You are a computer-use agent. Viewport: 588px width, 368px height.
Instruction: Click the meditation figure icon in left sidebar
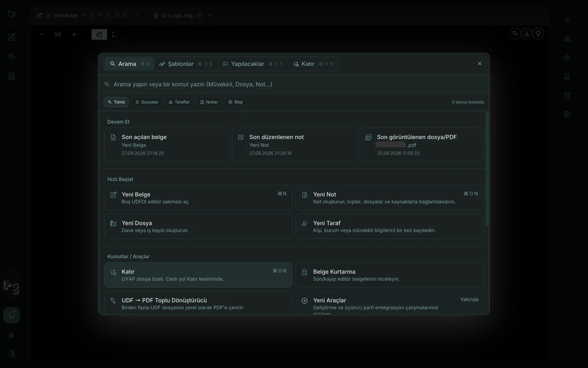(x=11, y=335)
